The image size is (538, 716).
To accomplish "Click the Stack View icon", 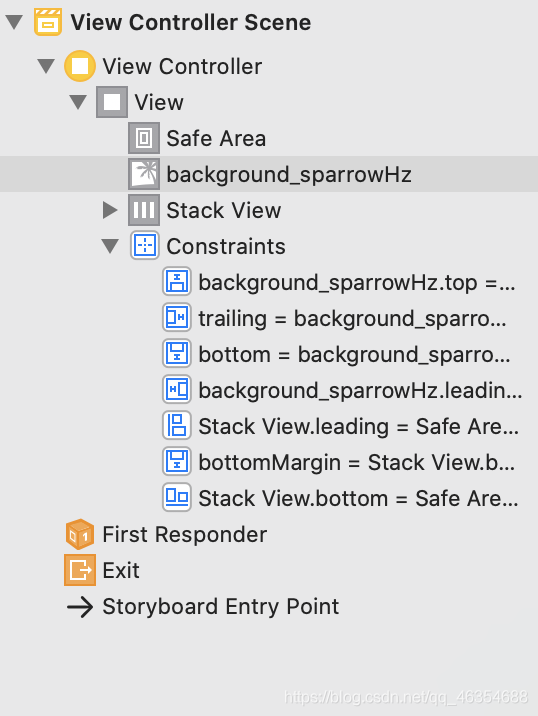I will pyautogui.click(x=144, y=210).
